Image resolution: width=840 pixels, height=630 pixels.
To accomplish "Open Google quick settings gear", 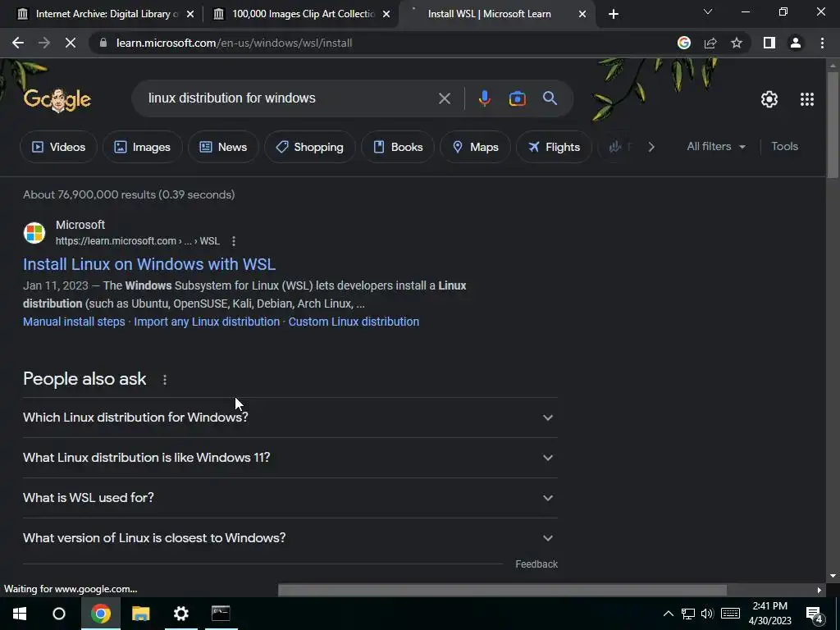I will click(x=769, y=99).
